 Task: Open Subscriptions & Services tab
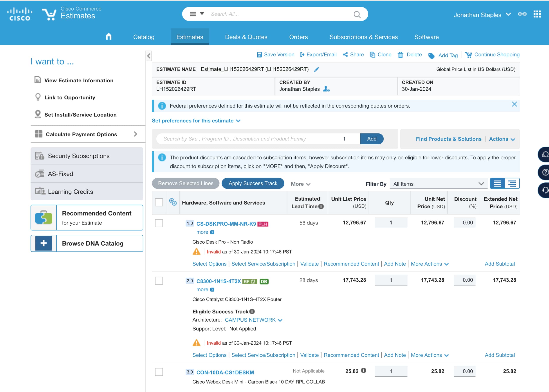(x=363, y=37)
